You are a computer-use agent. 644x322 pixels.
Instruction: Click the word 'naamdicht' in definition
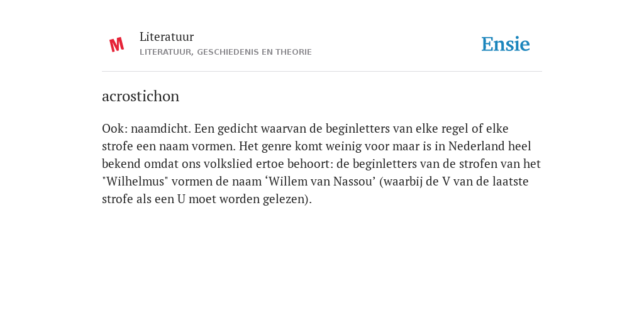click(160, 128)
